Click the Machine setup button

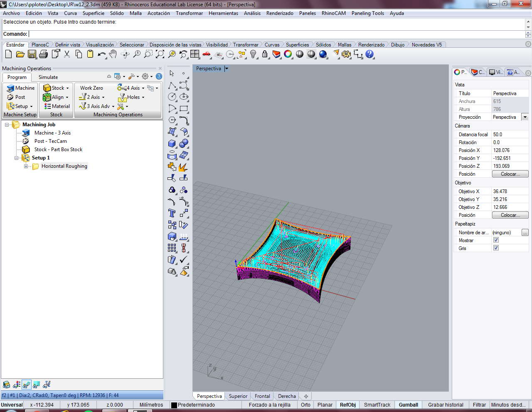tap(21, 88)
